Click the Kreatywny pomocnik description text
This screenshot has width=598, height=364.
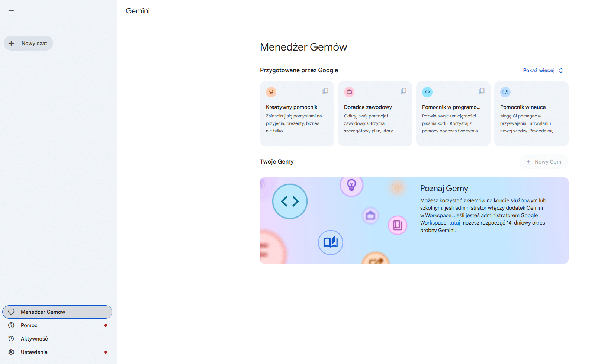click(x=294, y=123)
